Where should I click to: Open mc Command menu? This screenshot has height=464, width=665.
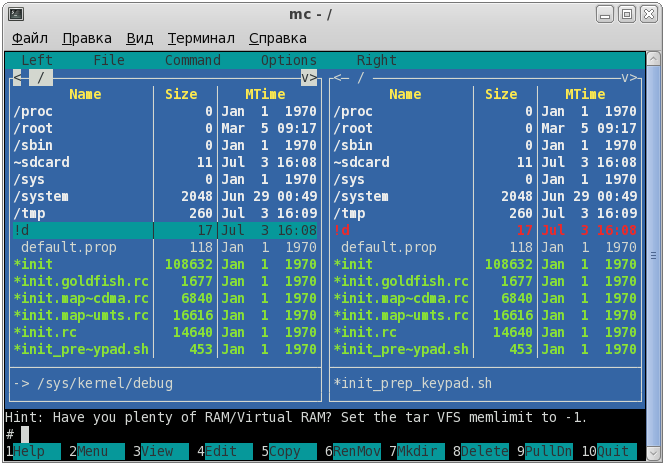tap(193, 60)
